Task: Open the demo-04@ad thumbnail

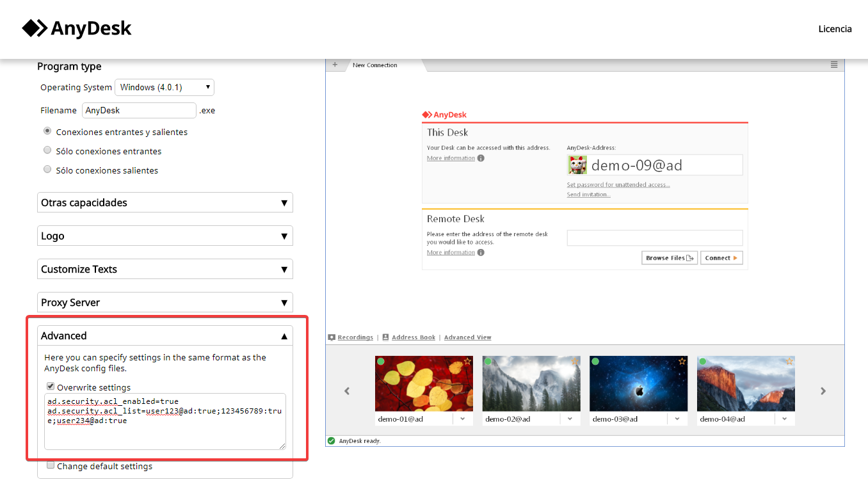Action: (x=746, y=383)
